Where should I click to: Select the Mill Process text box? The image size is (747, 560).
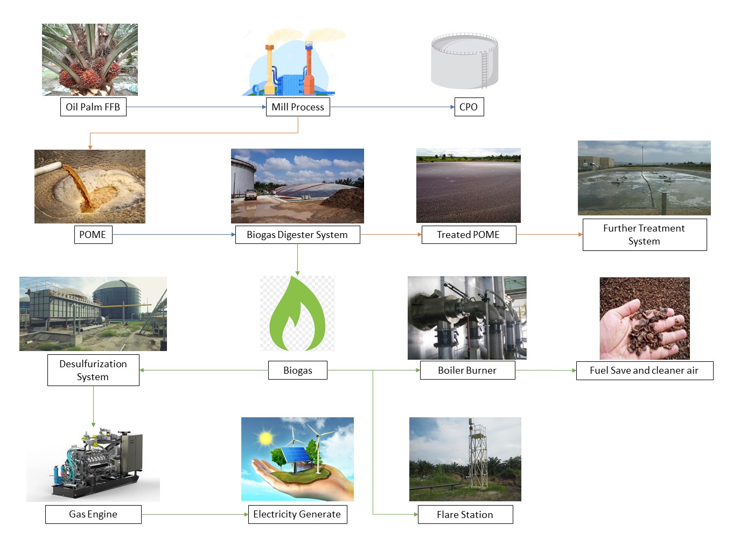(298, 107)
